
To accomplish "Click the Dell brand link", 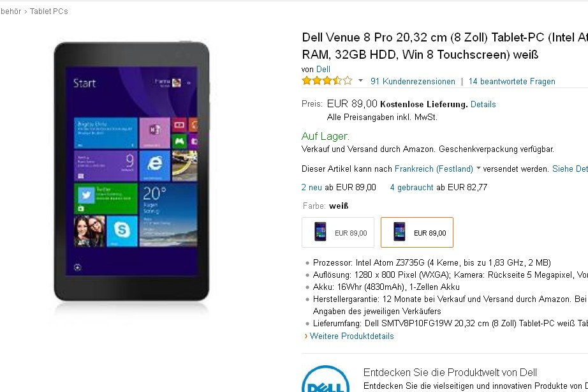I will click(323, 69).
